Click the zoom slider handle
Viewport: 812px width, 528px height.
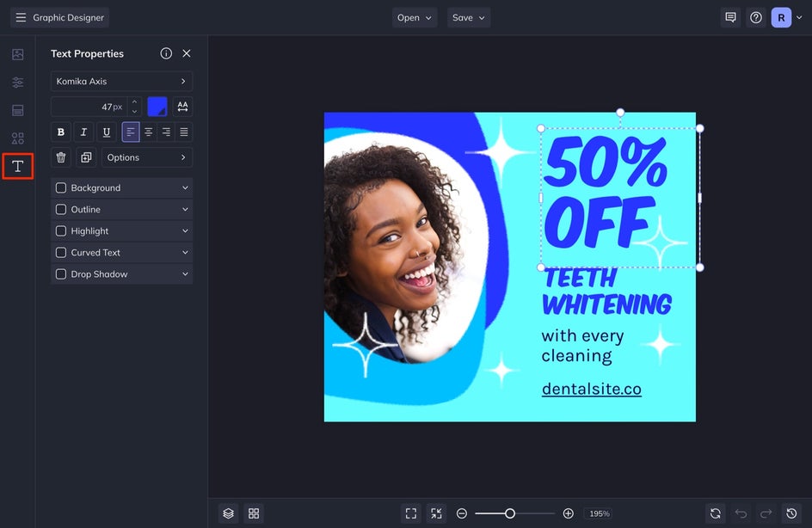(510, 513)
